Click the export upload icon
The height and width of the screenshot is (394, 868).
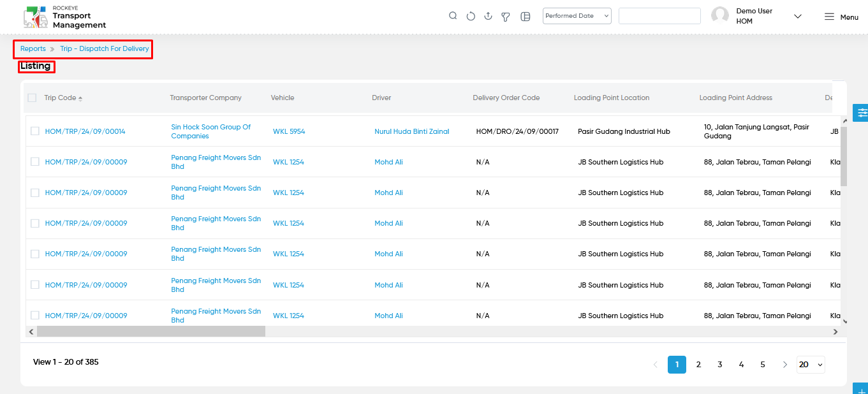point(488,17)
